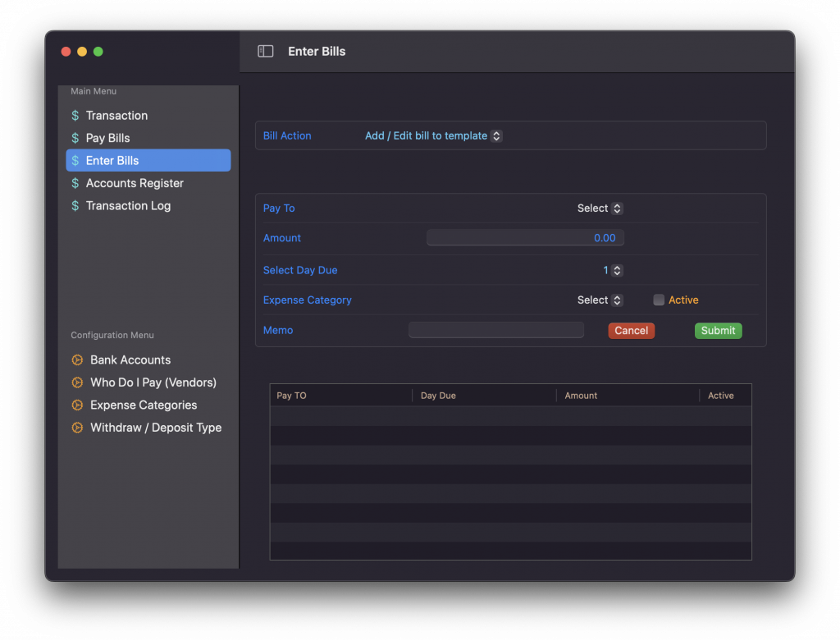Image resolution: width=840 pixels, height=641 pixels.
Task: Open the Select Day Due picker
Action: 613,270
